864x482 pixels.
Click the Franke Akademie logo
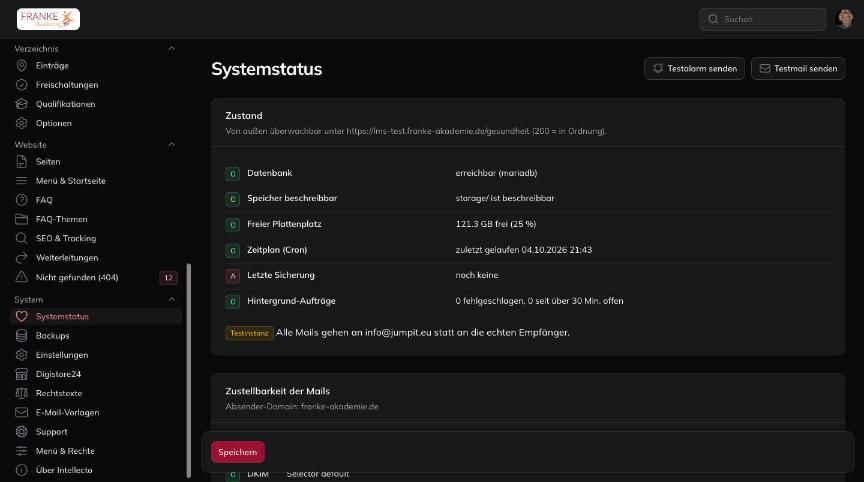tap(48, 19)
